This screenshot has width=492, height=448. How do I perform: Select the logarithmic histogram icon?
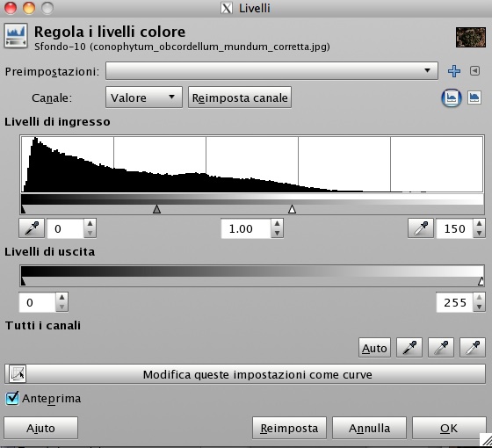pyautogui.click(x=474, y=98)
